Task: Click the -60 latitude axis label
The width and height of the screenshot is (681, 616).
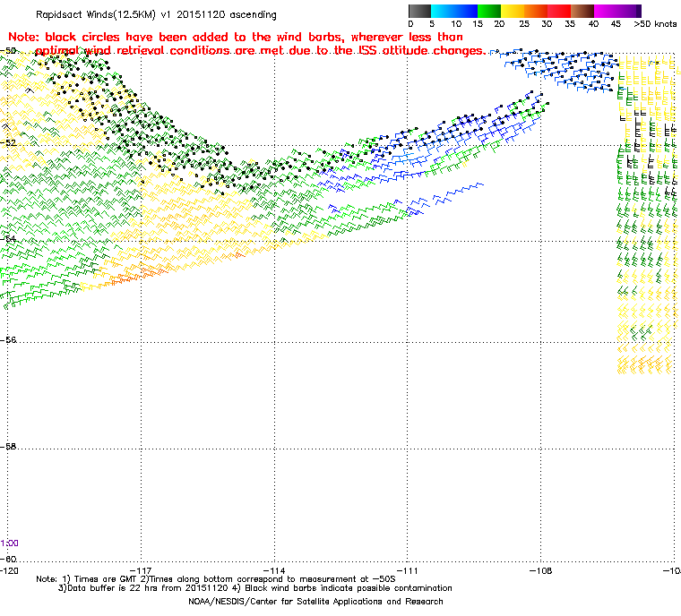Action: click(x=8, y=559)
